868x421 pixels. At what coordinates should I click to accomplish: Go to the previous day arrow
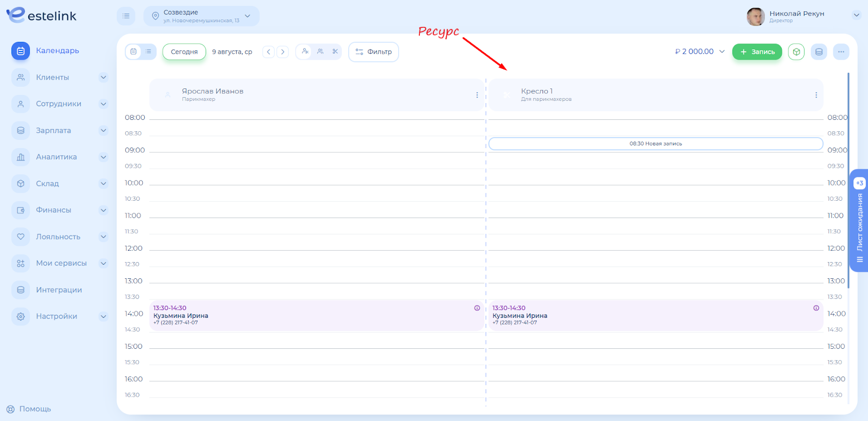[x=269, y=52]
